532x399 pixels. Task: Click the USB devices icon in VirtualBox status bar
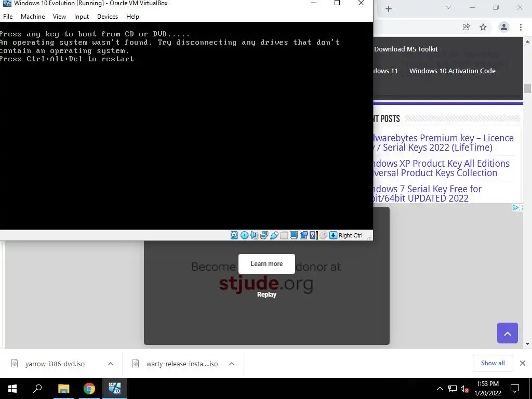(274, 235)
